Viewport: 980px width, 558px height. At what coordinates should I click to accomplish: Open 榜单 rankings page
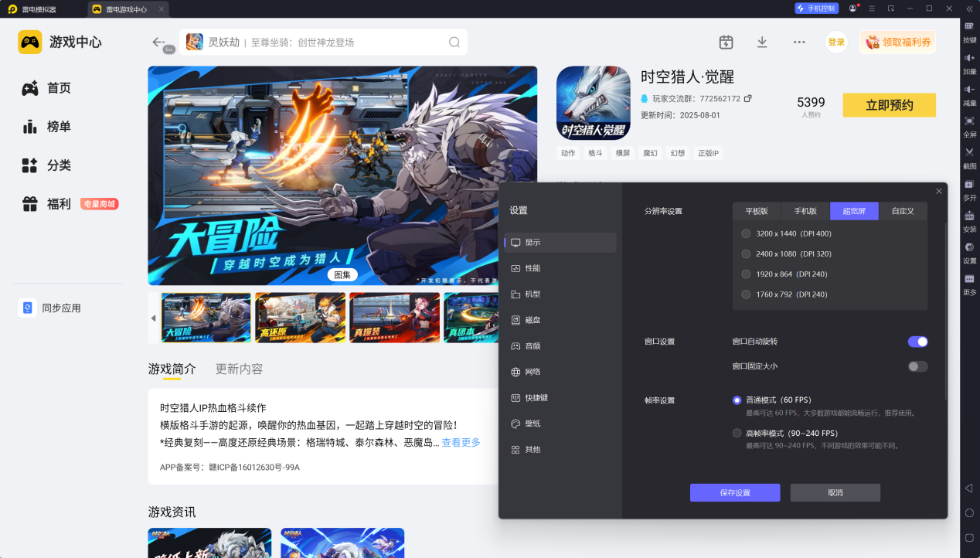pos(46,127)
